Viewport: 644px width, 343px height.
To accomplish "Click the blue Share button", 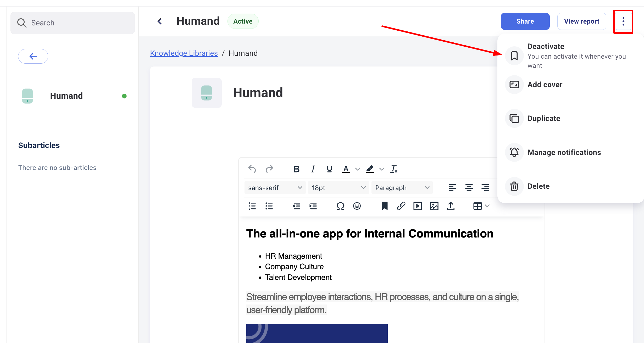I will [525, 21].
